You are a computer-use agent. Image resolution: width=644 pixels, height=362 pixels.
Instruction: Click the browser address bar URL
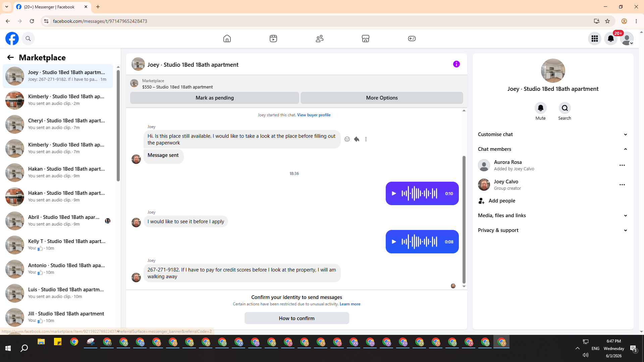pyautogui.click(x=100, y=21)
